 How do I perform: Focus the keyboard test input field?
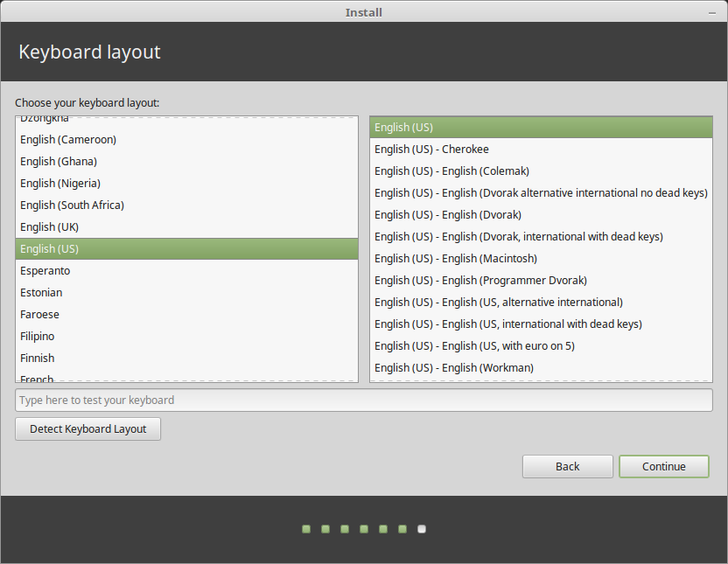(x=363, y=400)
